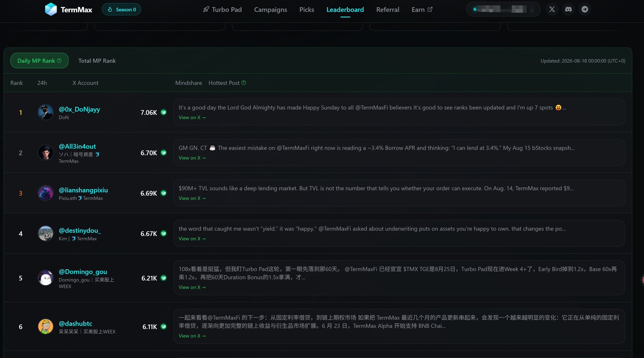This screenshot has height=358, width=644.
Task: Open View on X for @All3in4out post
Action: coord(192,158)
